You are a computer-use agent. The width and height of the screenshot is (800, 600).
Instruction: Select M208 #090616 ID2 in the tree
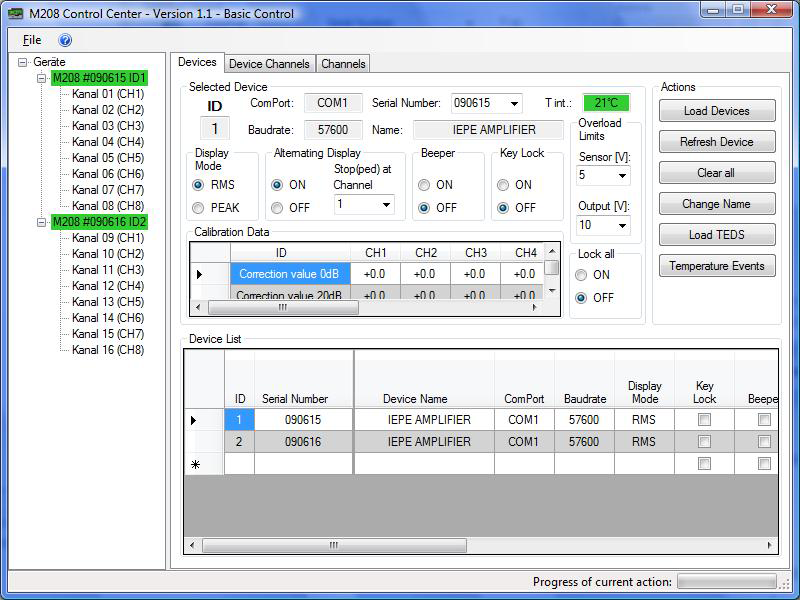click(99, 222)
